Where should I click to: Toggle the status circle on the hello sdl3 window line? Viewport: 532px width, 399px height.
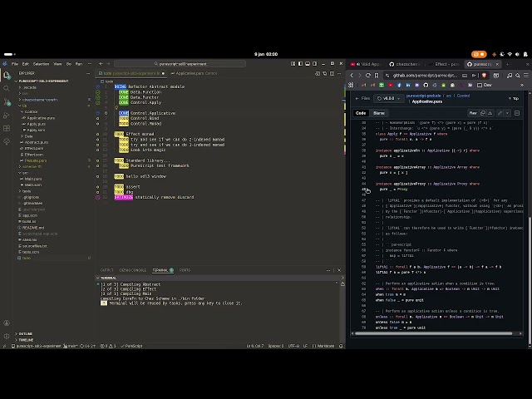click(98, 176)
